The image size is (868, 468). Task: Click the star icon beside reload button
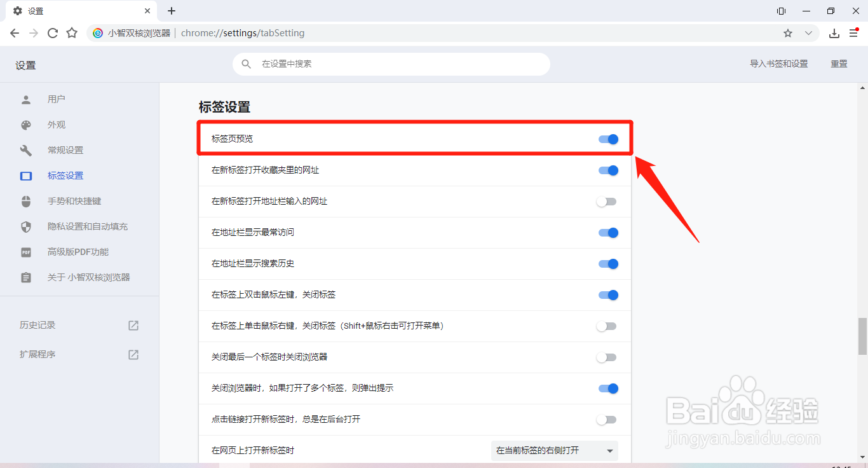72,33
